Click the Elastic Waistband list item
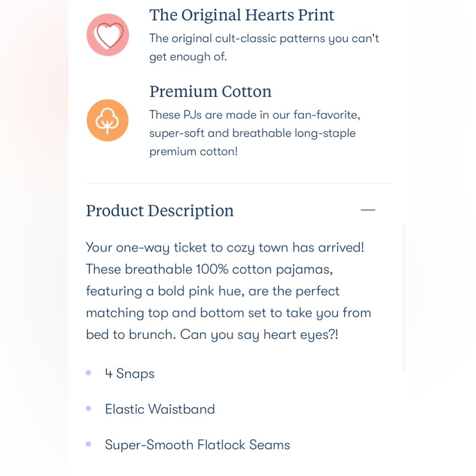The height and width of the screenshot is (476, 476). coord(160,409)
